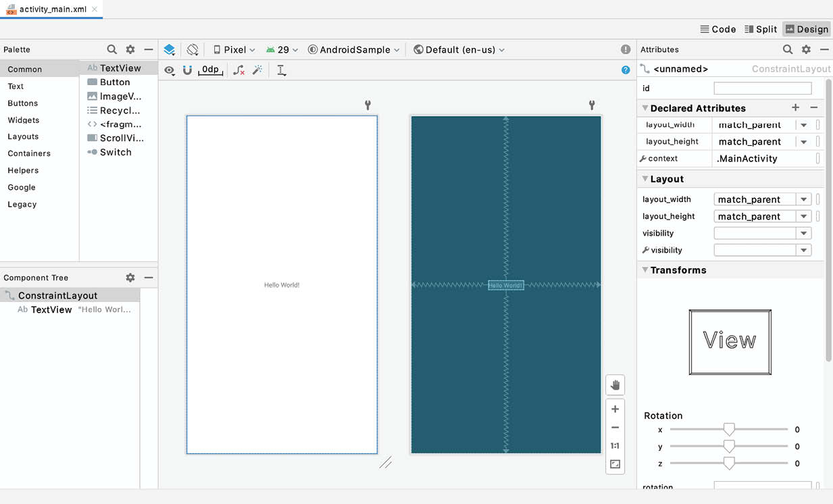Screen dimensions: 833x504
Task: Select the Containers palette category
Action: [x=39, y=153]
